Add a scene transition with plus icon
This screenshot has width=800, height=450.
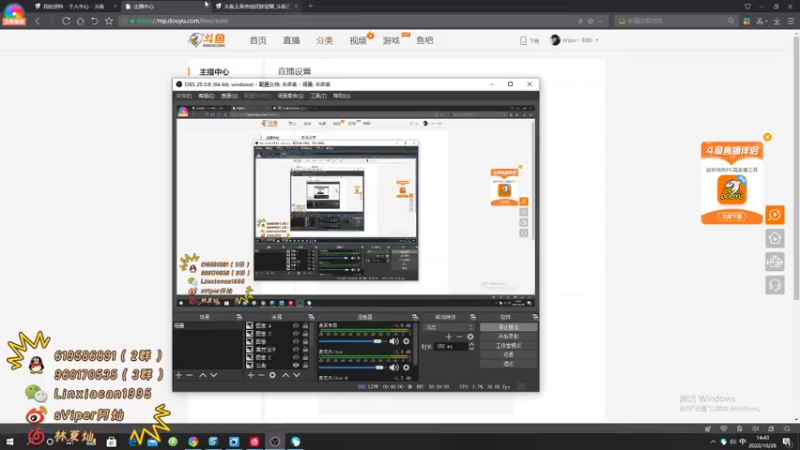pos(448,337)
